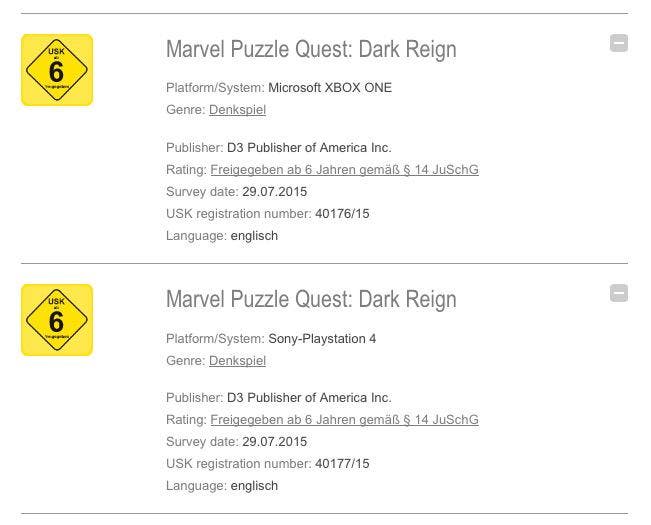Click USK registration number 40177/15
The image size is (651, 525).
343,464
